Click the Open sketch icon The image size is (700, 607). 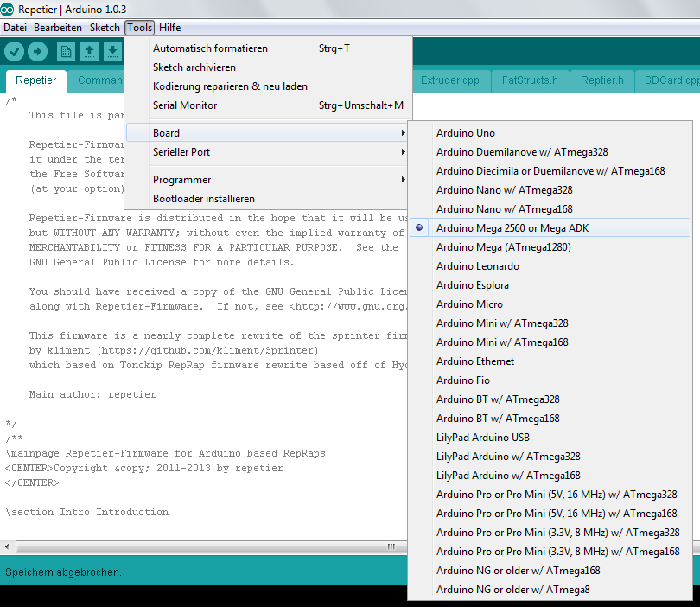pyautogui.click(x=89, y=52)
